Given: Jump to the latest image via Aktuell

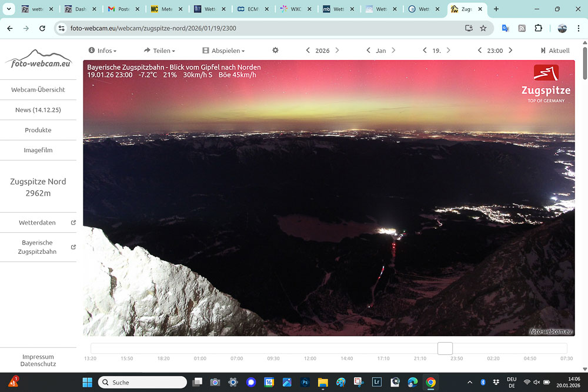Looking at the screenshot, I should 554,51.
